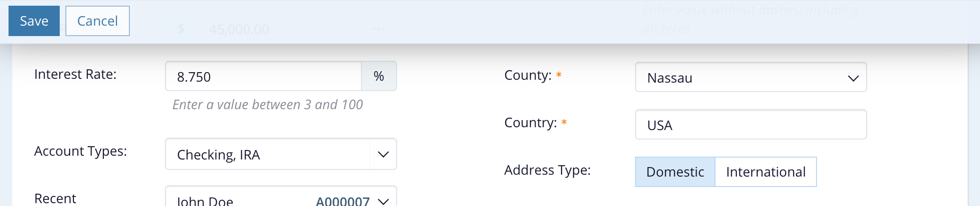Focus the Interest Rate input field
This screenshot has height=206, width=980.
coord(263,76)
